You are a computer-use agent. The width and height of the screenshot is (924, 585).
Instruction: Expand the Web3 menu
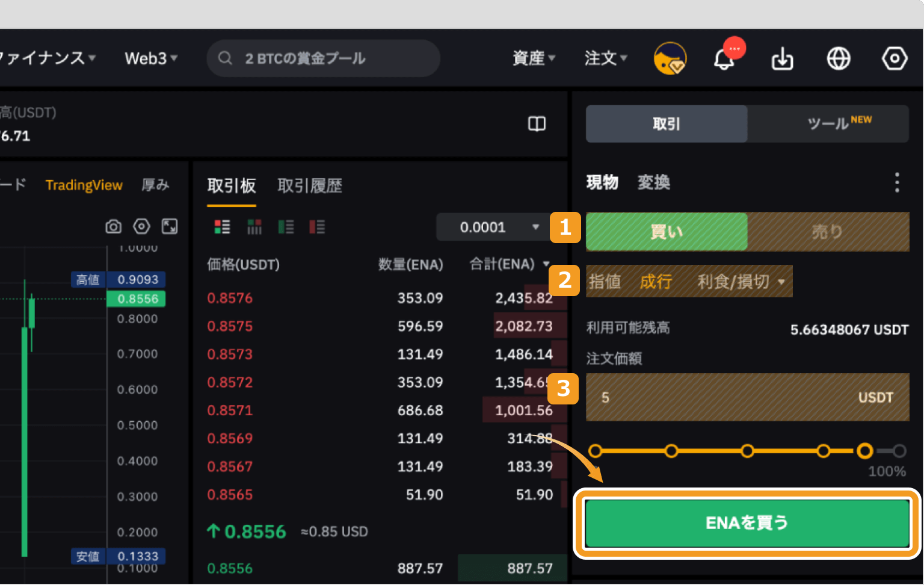tap(151, 58)
